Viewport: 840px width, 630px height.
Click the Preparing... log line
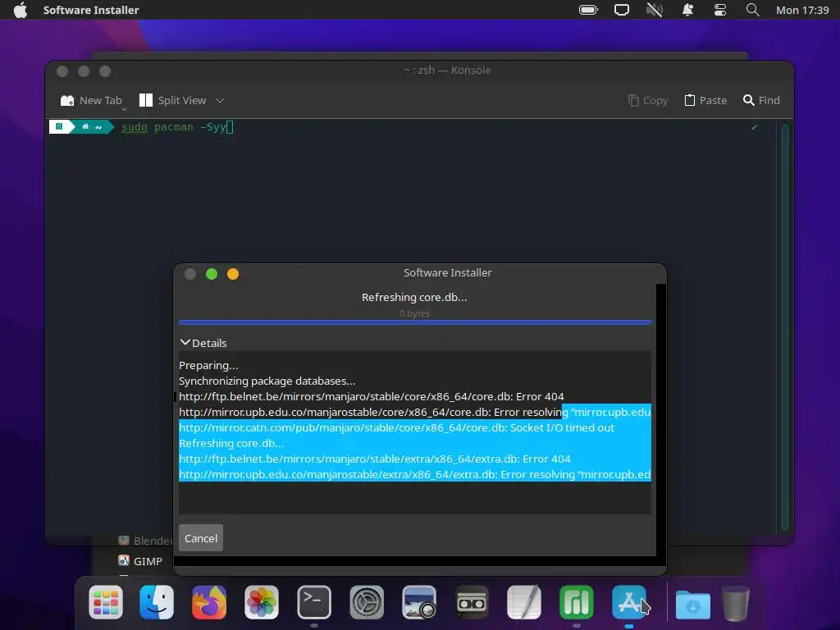(x=208, y=365)
